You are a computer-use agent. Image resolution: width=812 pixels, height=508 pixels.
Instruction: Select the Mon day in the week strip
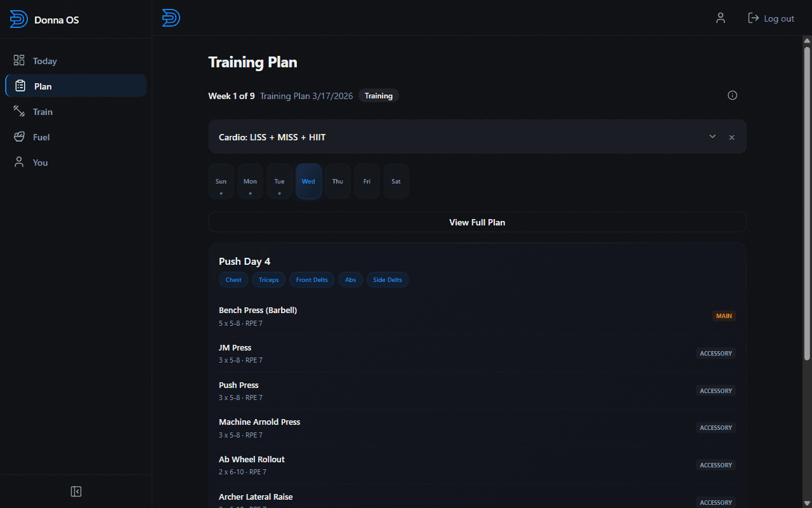pos(250,181)
